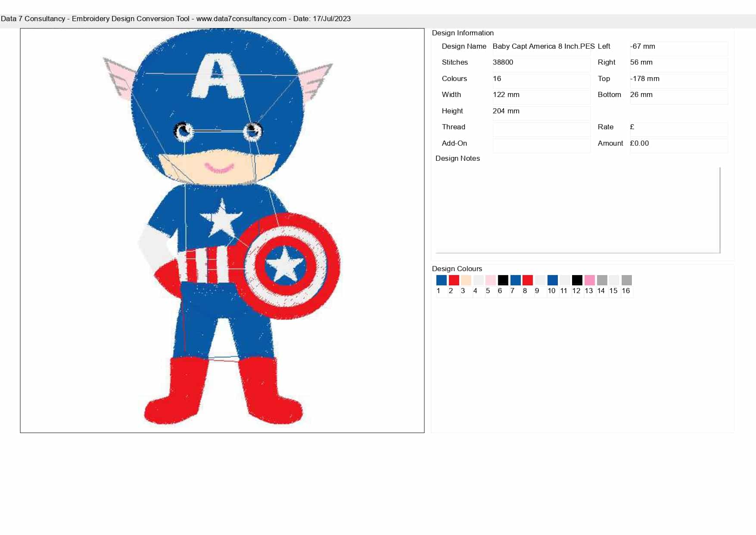This screenshot has width=756, height=535.
Task: Click the Height label
Action: click(x=452, y=111)
